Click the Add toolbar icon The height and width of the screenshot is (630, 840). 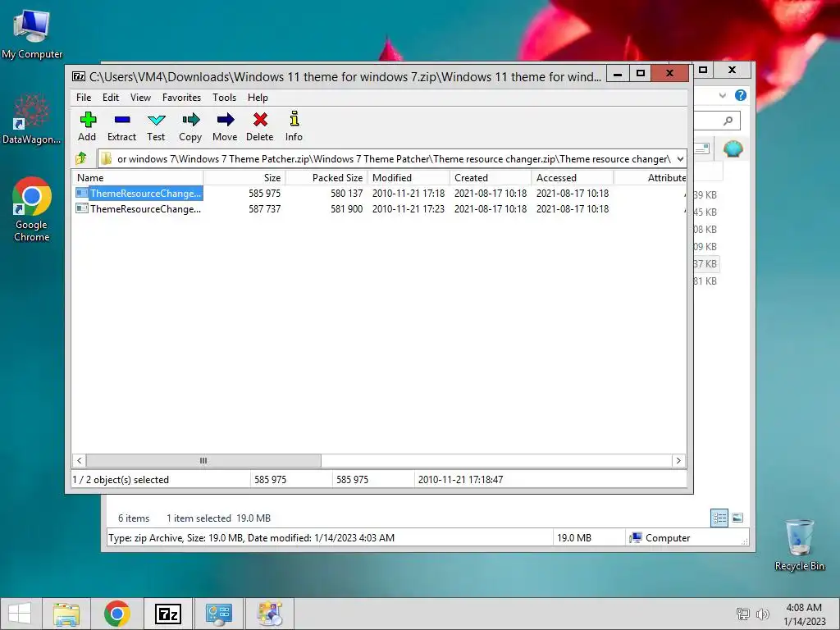coord(87,126)
